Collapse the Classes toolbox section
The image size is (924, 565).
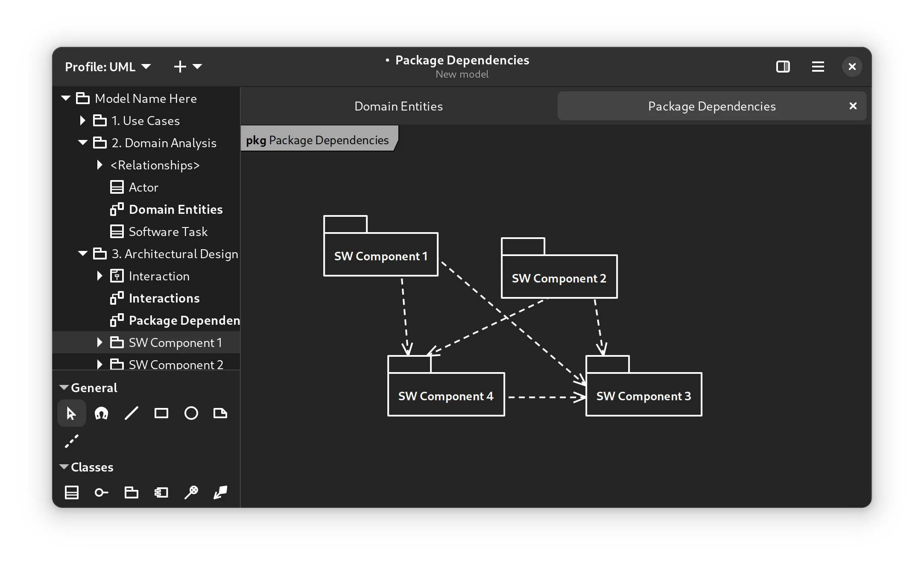point(64,467)
